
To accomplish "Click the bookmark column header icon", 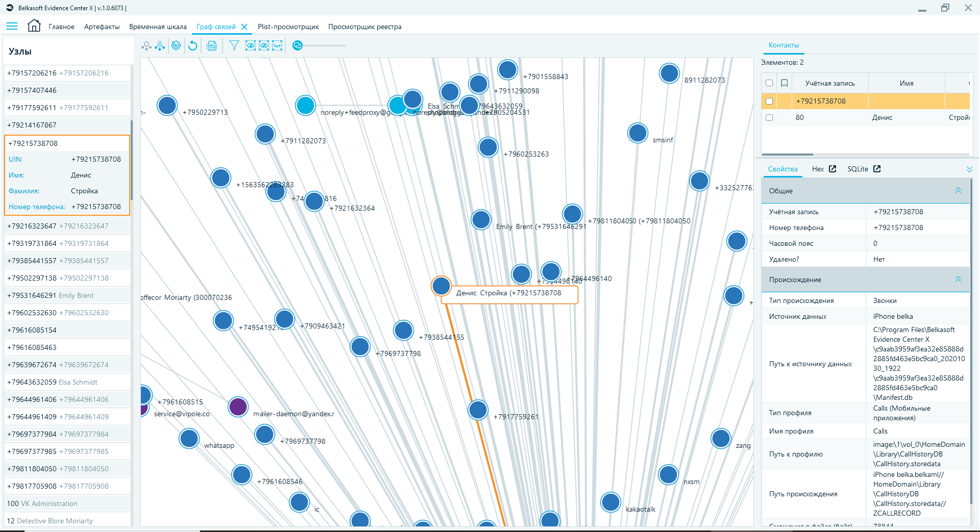I will [x=785, y=83].
